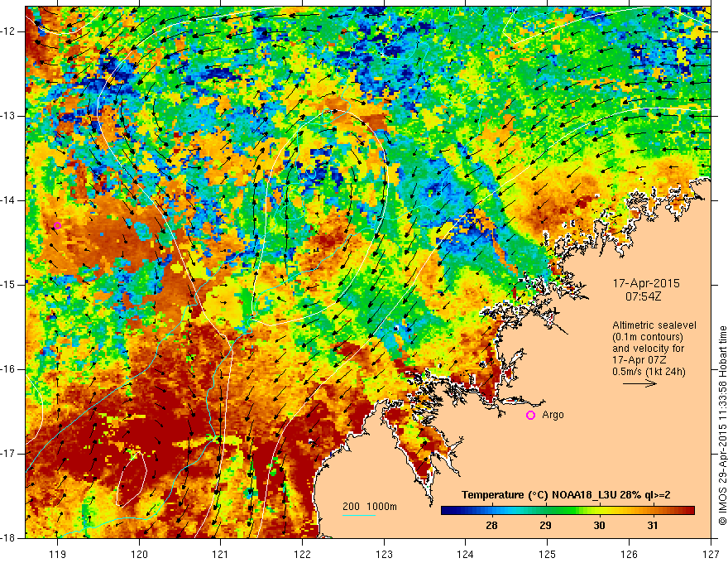Viewport: 728px width, 563px height.
Task: Click the 'Temperature (°C) NOAA18_L3U' title
Action: (539, 495)
